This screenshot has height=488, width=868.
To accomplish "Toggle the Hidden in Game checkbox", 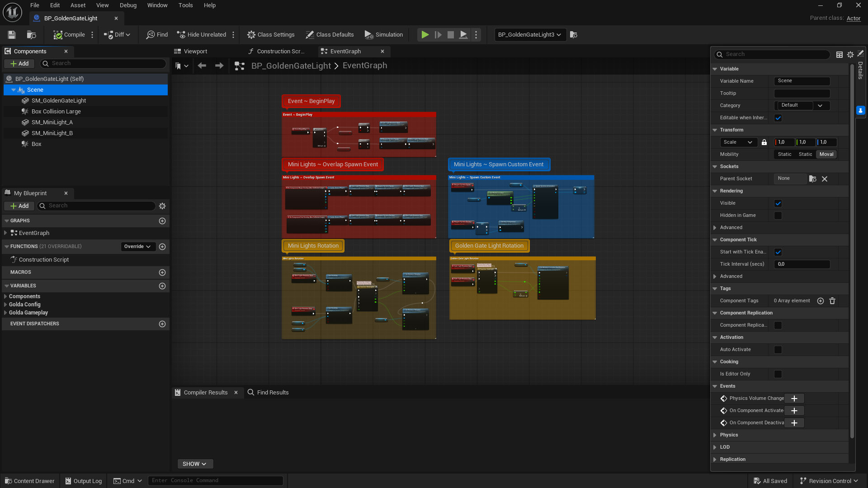I will click(x=778, y=216).
